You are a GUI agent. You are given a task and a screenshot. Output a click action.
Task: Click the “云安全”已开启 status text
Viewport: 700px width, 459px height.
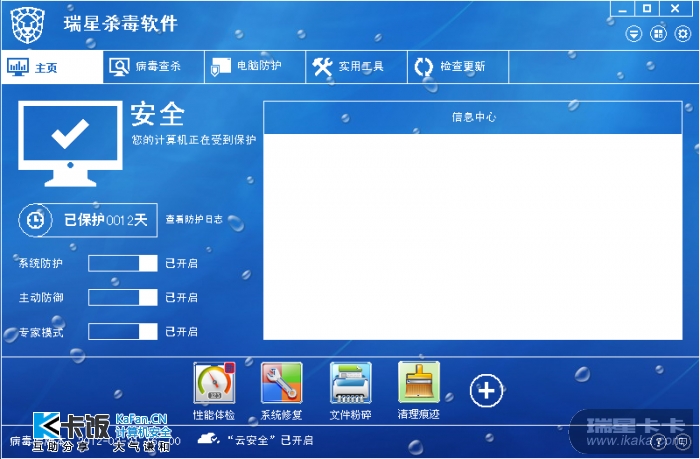(x=270, y=440)
